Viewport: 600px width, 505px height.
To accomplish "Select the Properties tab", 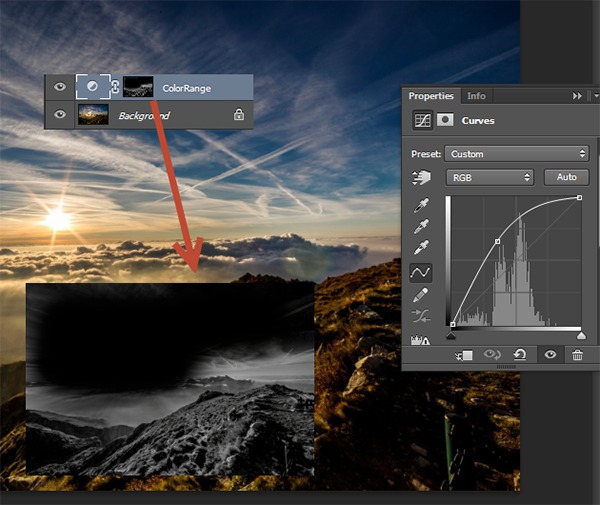I will click(x=431, y=96).
